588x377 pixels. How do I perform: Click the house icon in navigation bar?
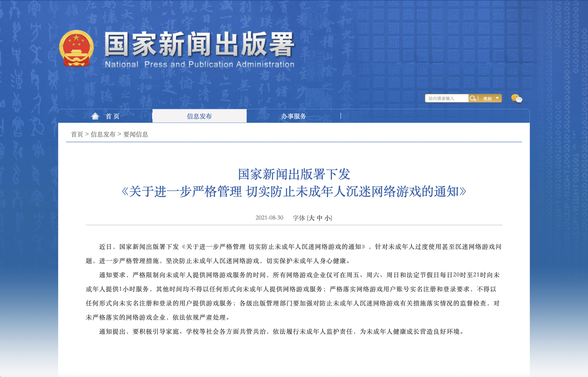[x=95, y=116]
